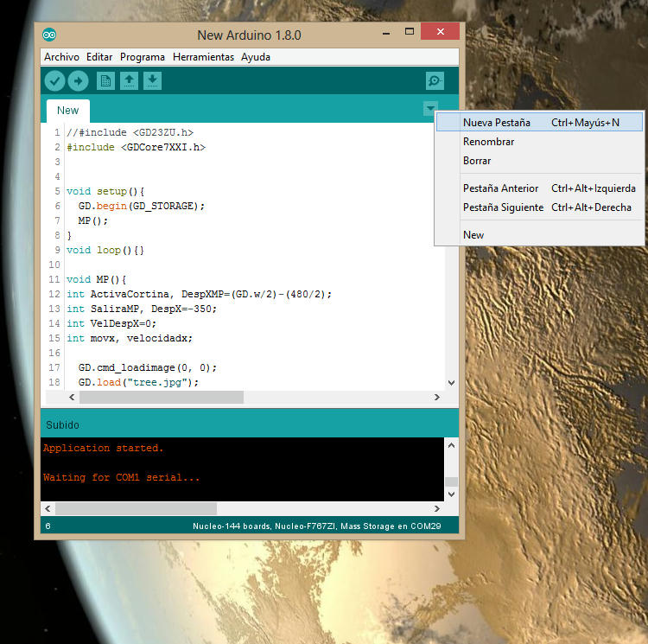Click the commented '//#include <GD23ZU.h>' line
The height and width of the screenshot is (644, 648).
[x=130, y=132]
